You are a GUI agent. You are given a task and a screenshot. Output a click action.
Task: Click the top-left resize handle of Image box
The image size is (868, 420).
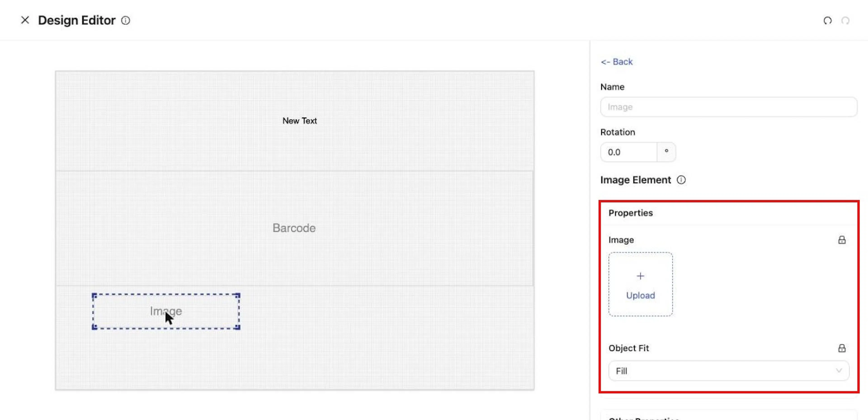(x=95, y=296)
